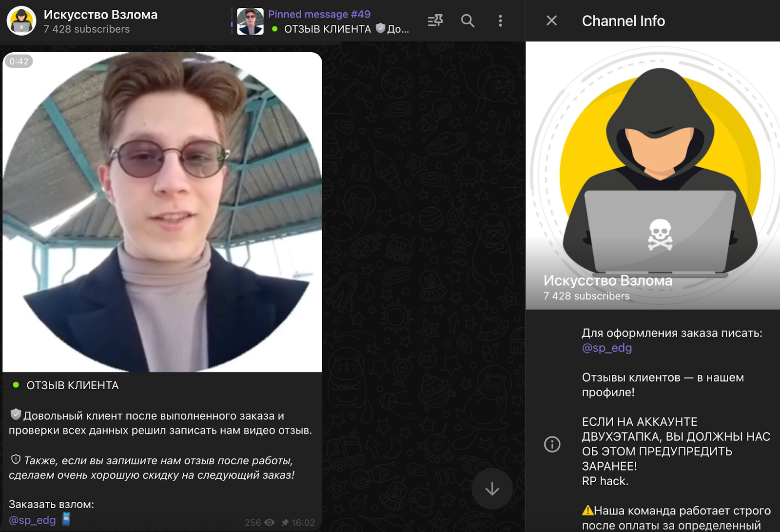Click the ОТЗЫВ КЛИЕНТА message caption heading

73,385
